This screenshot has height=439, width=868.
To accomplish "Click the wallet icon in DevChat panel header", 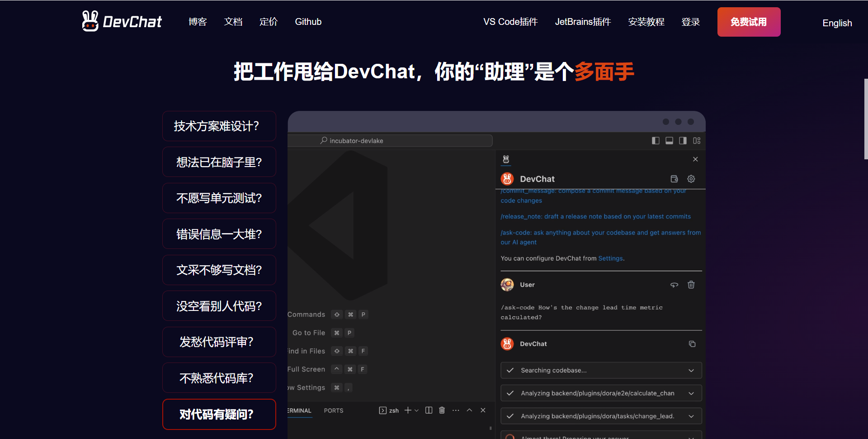I will 674,179.
